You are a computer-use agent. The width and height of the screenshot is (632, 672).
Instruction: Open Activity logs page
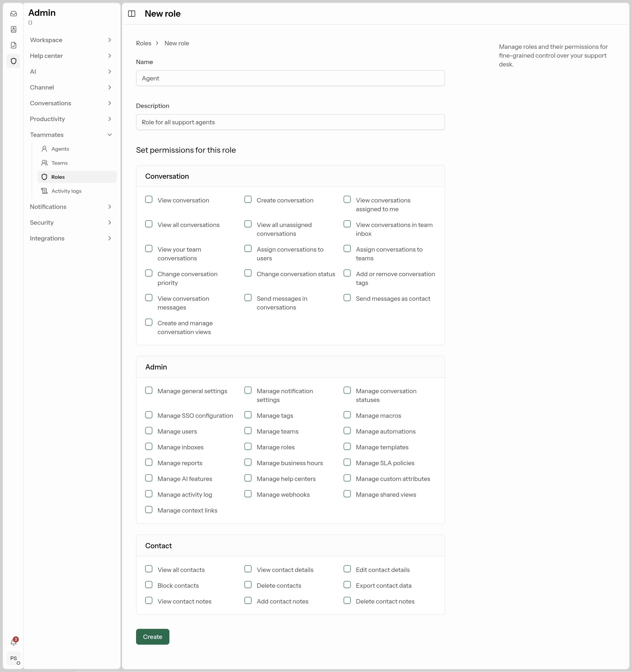point(77,191)
